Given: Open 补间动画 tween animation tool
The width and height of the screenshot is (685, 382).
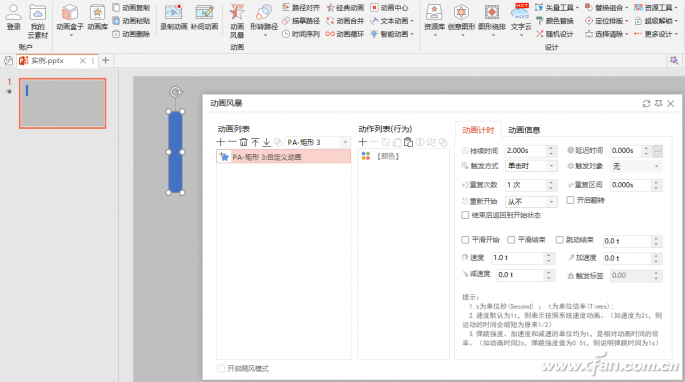Looking at the screenshot, I should pyautogui.click(x=204, y=17).
